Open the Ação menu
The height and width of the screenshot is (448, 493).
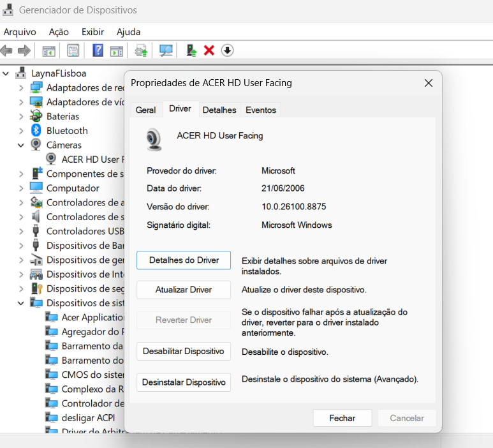point(59,32)
